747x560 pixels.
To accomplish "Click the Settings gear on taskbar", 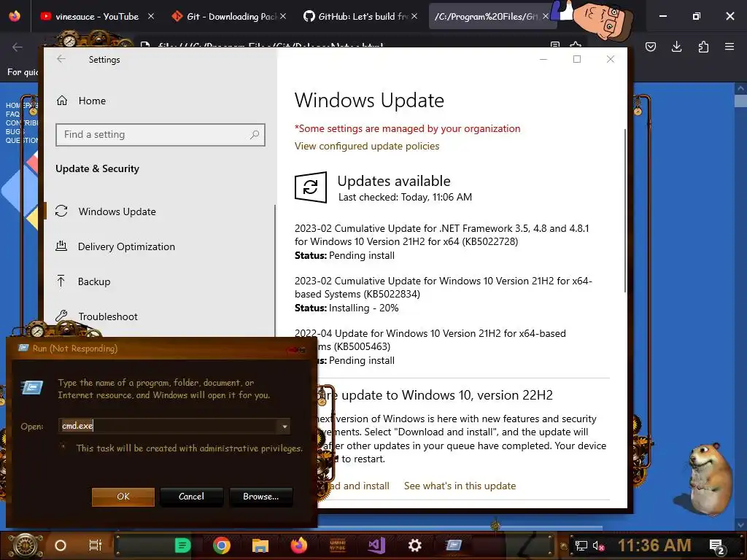I will [415, 545].
